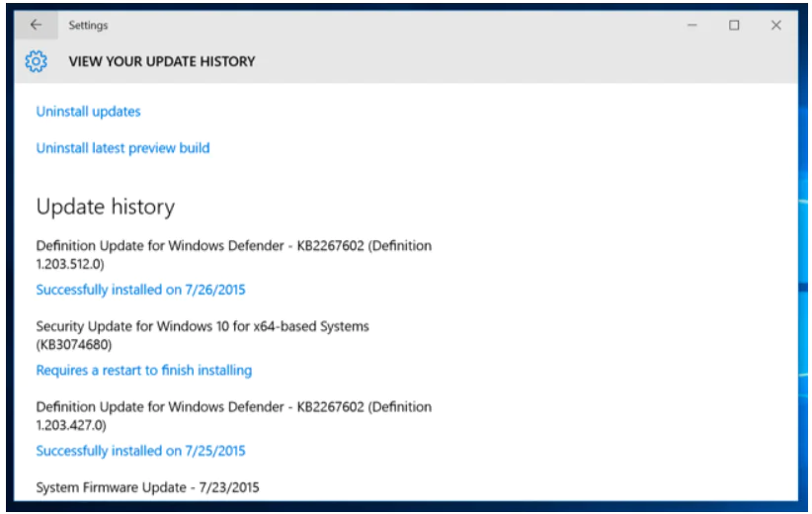Minimize the Settings window
This screenshot has width=812, height=514.
[x=692, y=26]
